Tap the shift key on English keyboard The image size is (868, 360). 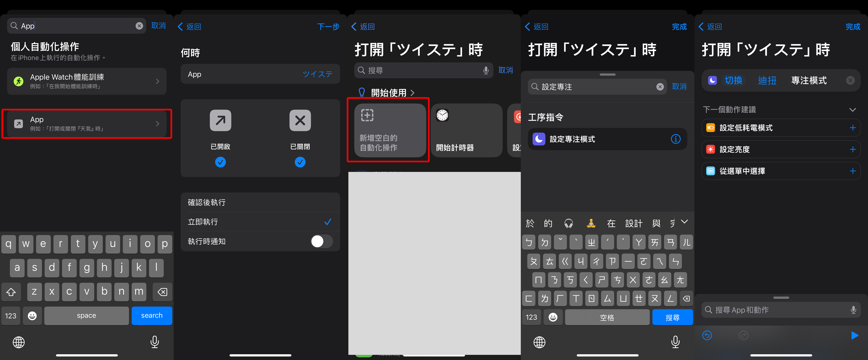click(11, 292)
